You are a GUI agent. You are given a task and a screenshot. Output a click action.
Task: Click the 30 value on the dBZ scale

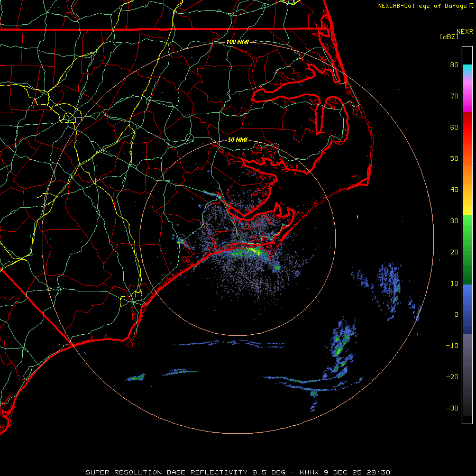pos(454,221)
